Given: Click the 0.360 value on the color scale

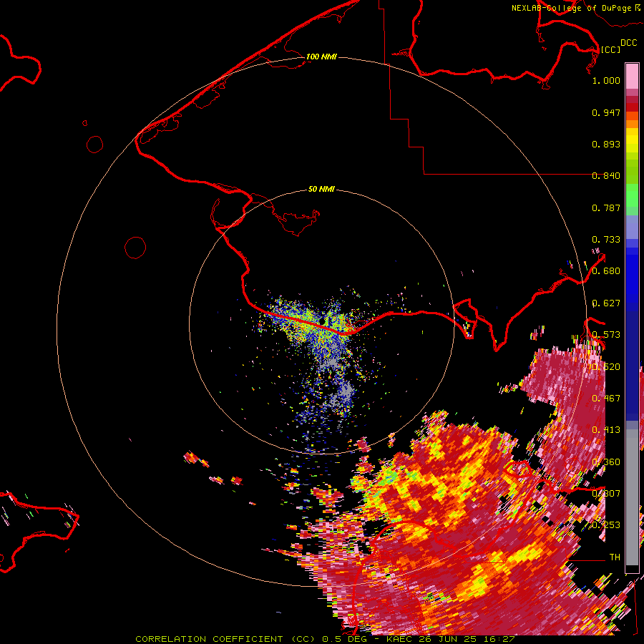Looking at the screenshot, I should click(x=606, y=462).
